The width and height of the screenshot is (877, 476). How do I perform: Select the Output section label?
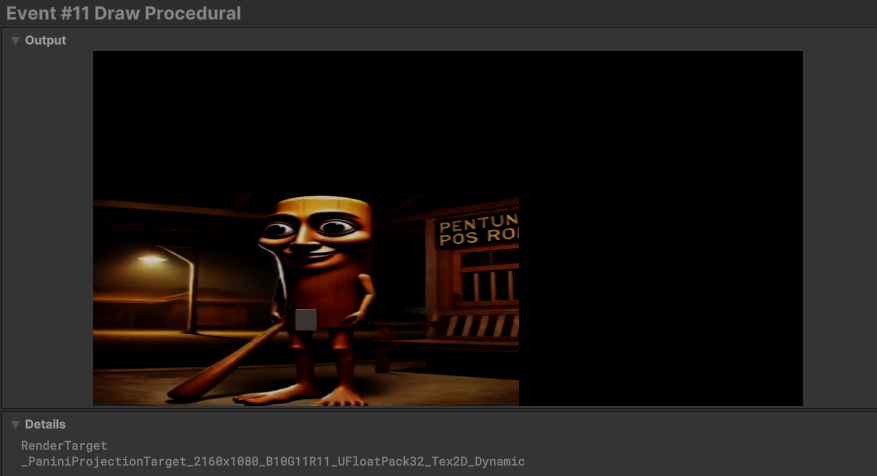(45, 40)
